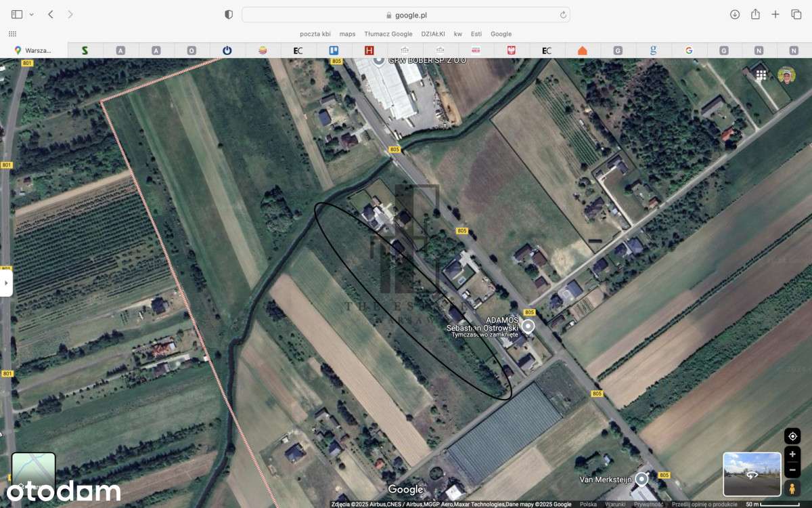Zoom in on the map
Screen dimensions: 812x508
(792, 454)
